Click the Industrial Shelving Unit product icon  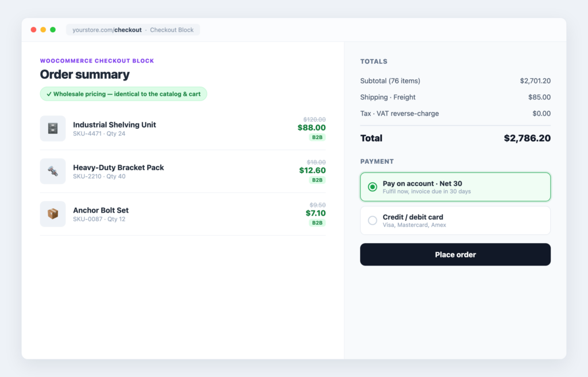point(53,128)
